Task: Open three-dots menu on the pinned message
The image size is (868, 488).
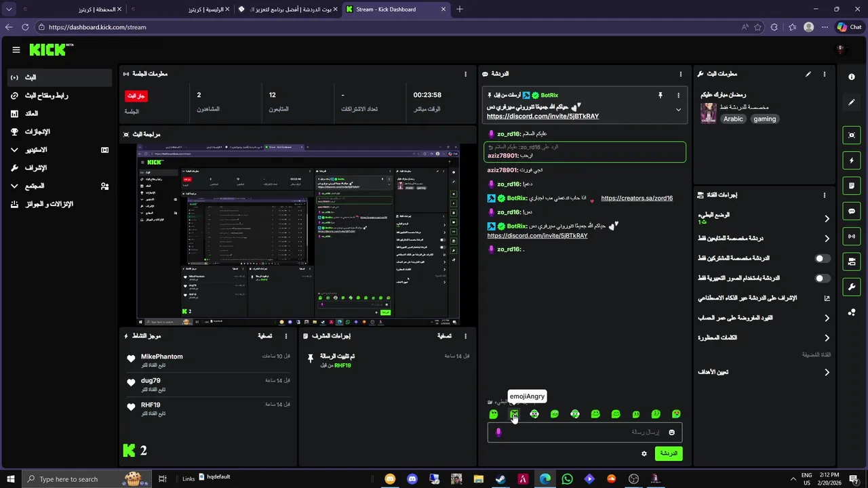Action: [x=678, y=96]
